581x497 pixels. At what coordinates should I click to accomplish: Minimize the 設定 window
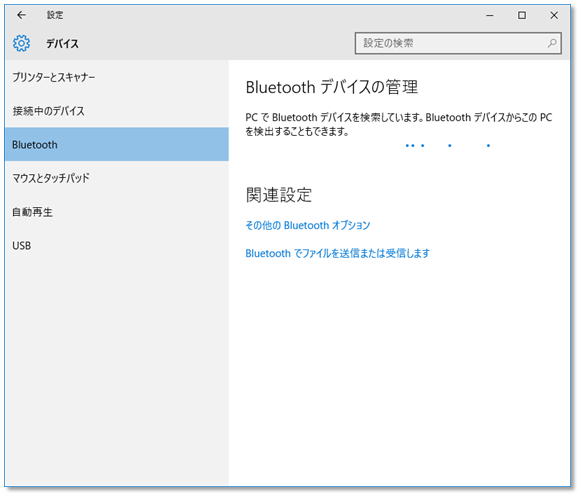(x=490, y=15)
